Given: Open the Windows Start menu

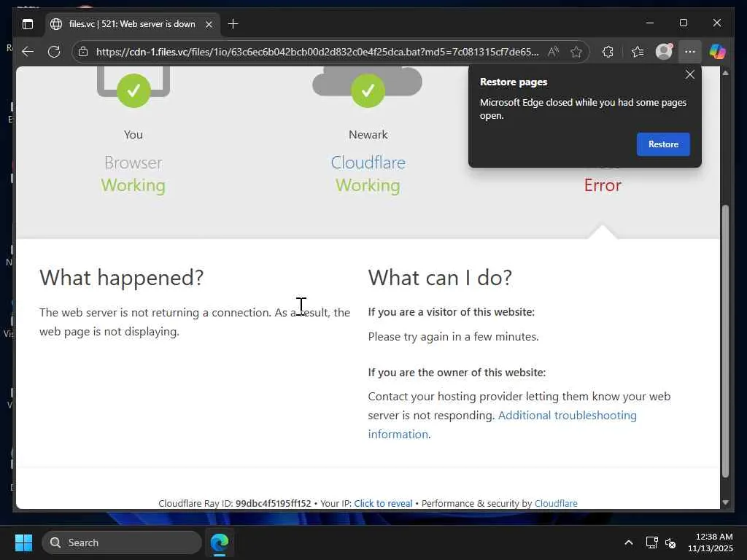Looking at the screenshot, I should [x=23, y=542].
